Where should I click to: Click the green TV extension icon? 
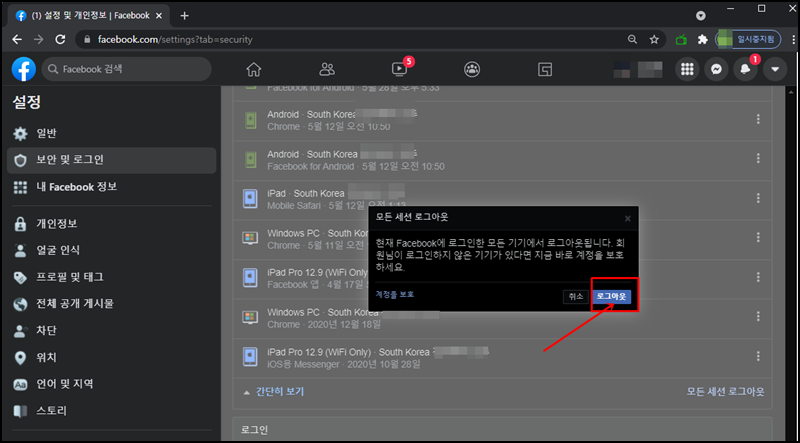pyautogui.click(x=681, y=39)
